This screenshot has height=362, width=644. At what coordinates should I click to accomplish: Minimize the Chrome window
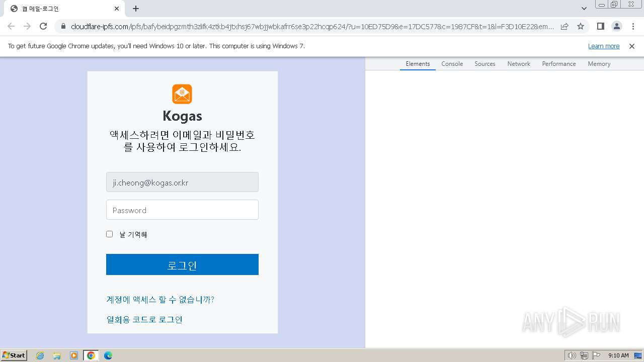coord(602,5)
